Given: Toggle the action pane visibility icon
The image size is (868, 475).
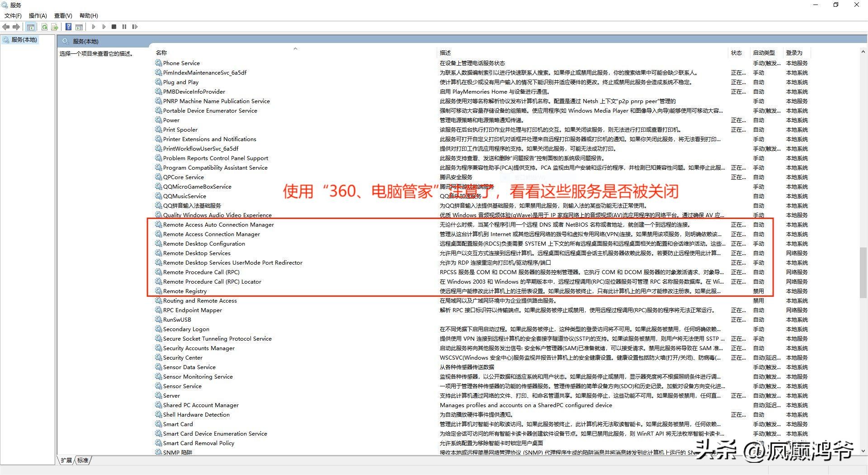Looking at the screenshot, I should point(79,27).
